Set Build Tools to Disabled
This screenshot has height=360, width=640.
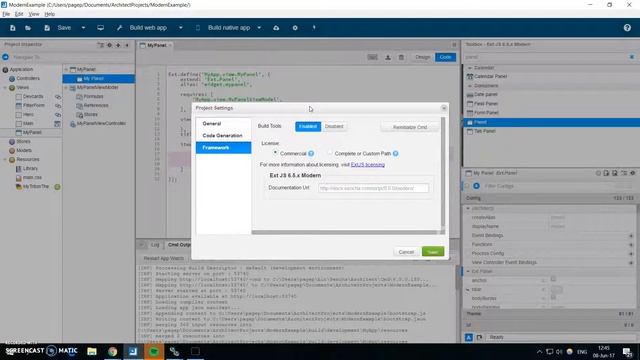click(x=334, y=127)
